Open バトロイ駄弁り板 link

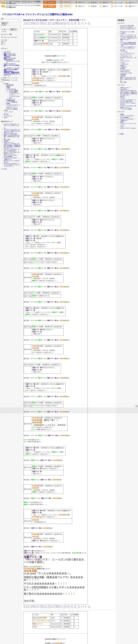coord(11,89)
